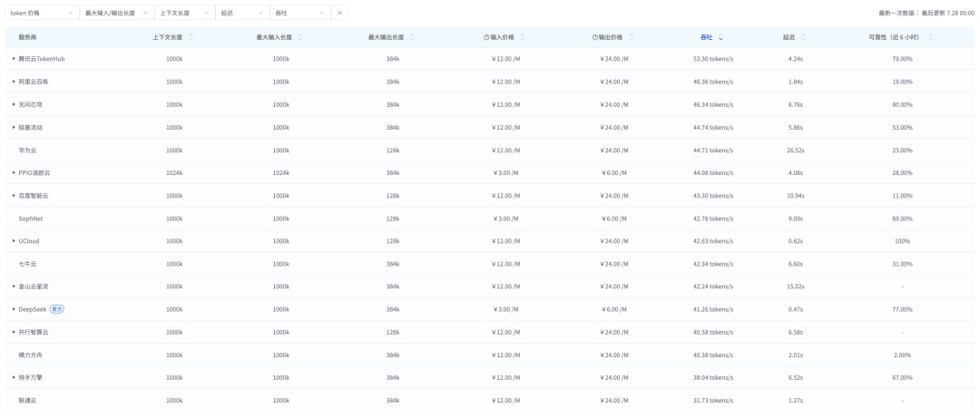Select the 华为云 provider name
Image resolution: width=980 pixels, height=409 pixels.
pyautogui.click(x=27, y=150)
